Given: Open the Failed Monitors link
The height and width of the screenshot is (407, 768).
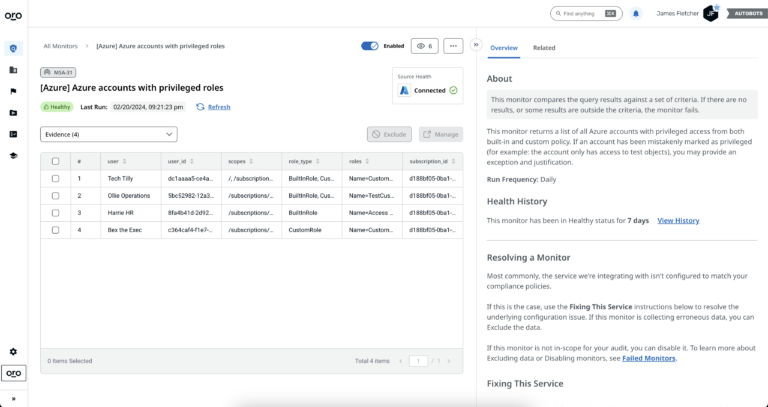Looking at the screenshot, I should 648,359.
